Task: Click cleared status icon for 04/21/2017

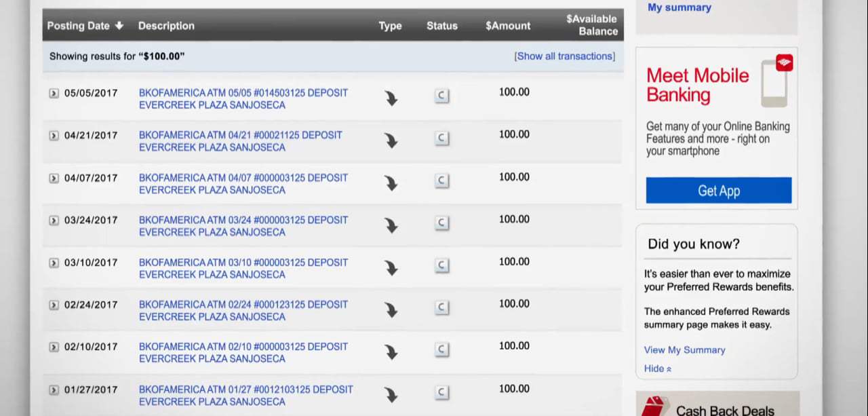Action: [x=441, y=138]
